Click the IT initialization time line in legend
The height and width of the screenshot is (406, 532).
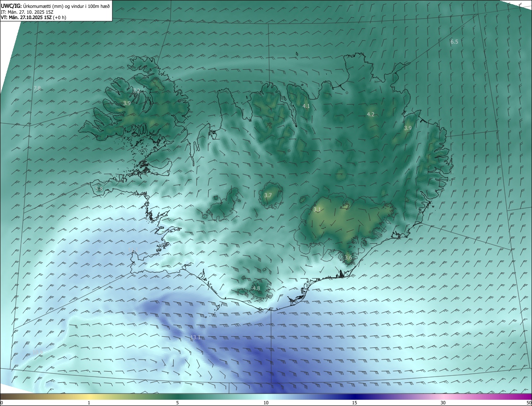[30, 12]
